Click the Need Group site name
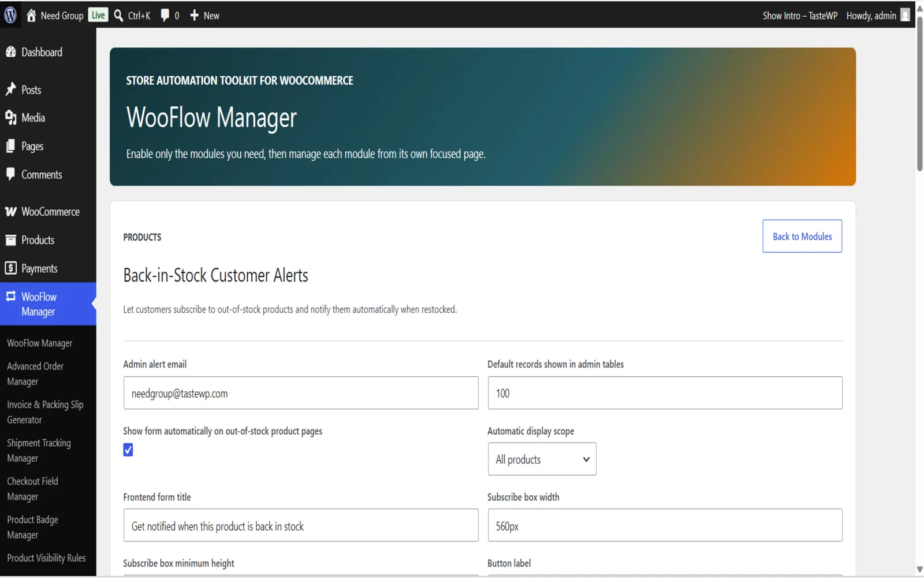This screenshot has height=578, width=924. [x=62, y=16]
